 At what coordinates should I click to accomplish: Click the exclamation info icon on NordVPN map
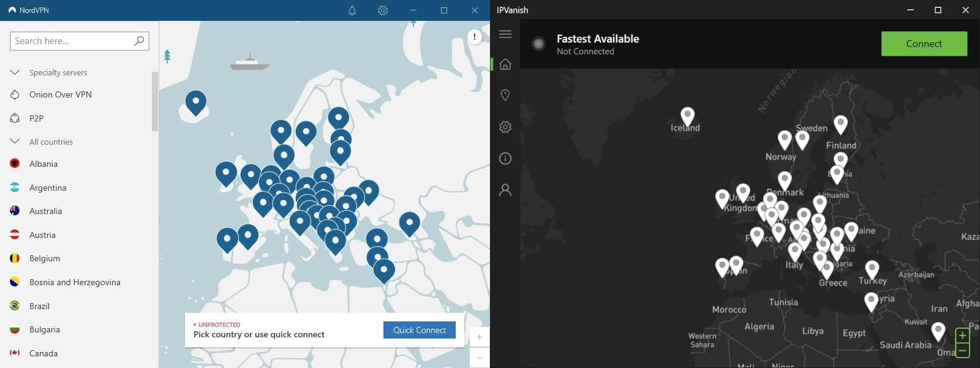pos(475,37)
